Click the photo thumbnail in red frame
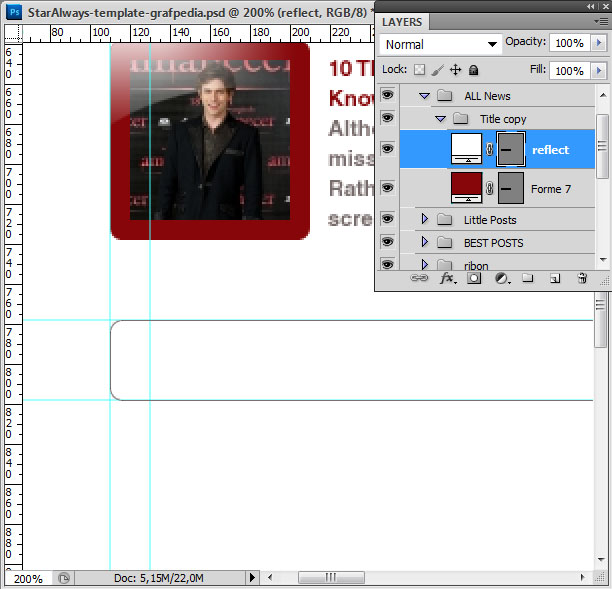The image size is (612, 589). click(210, 141)
